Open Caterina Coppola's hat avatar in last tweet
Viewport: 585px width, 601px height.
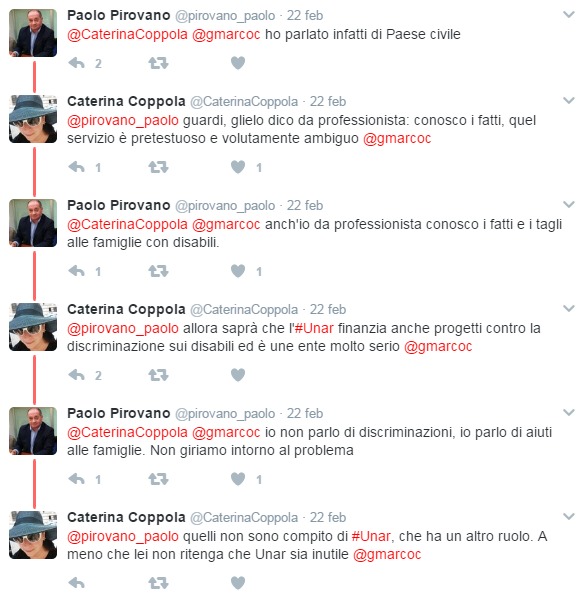(x=33, y=535)
